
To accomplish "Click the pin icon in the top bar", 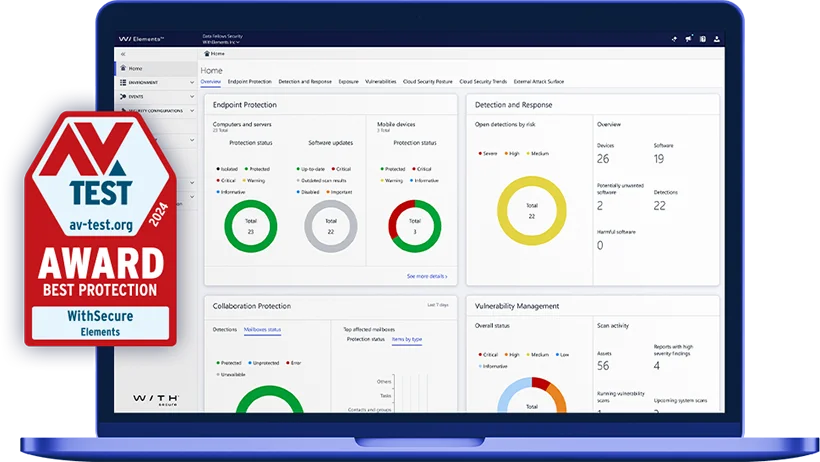I will coord(674,39).
